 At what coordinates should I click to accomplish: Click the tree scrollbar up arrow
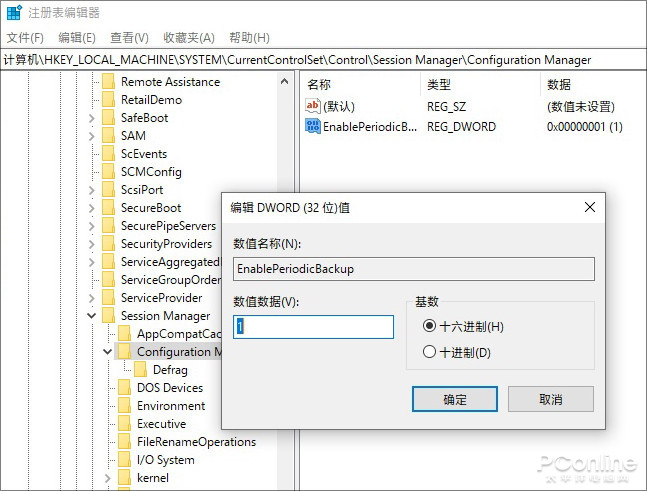284,81
